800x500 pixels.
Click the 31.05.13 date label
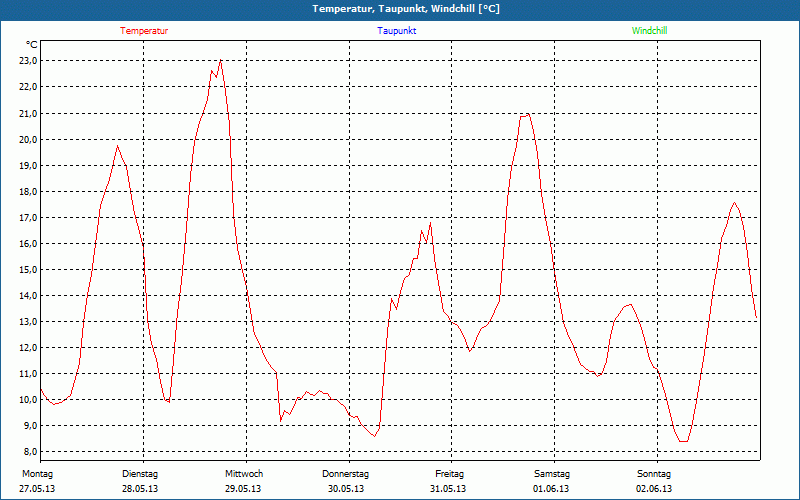(x=448, y=489)
